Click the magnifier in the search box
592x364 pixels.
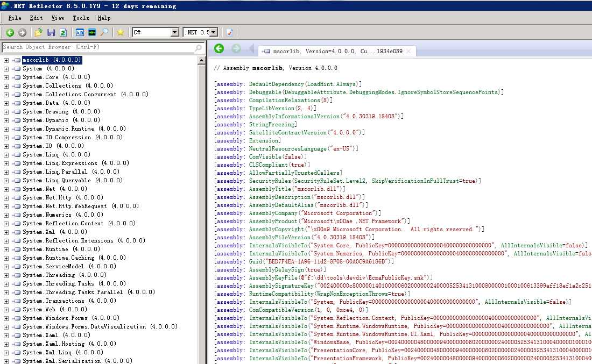pos(198,47)
